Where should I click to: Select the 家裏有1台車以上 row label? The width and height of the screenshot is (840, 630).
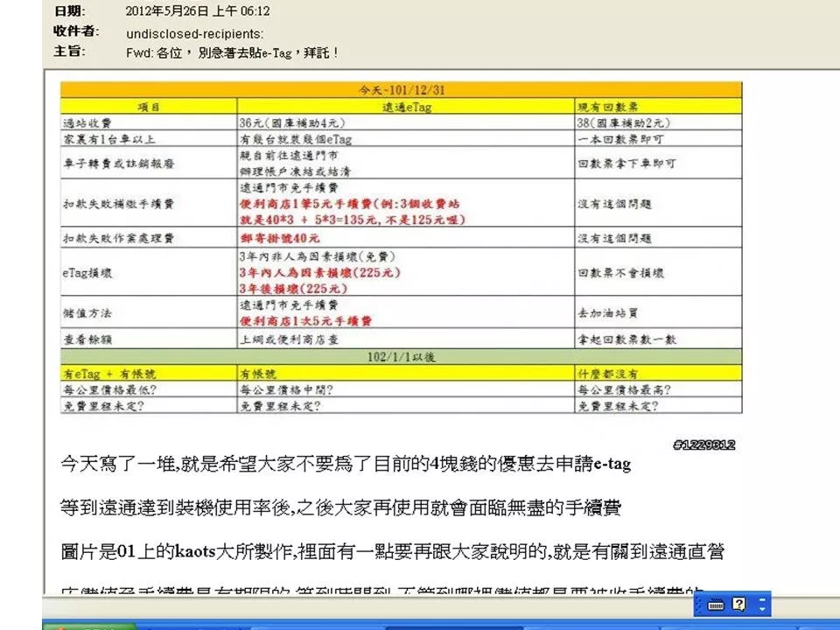(x=109, y=139)
